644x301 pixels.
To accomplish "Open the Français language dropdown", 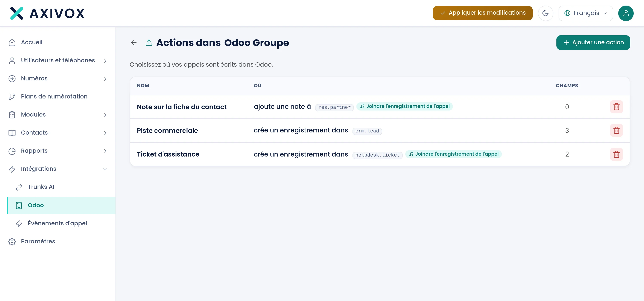I will coord(585,13).
